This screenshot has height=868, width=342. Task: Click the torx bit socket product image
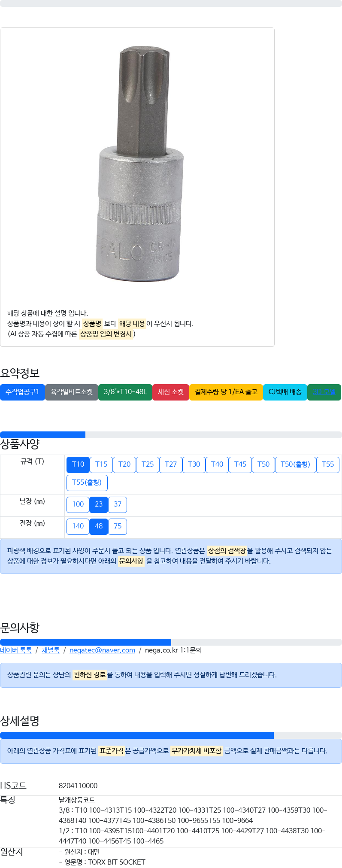(x=137, y=165)
